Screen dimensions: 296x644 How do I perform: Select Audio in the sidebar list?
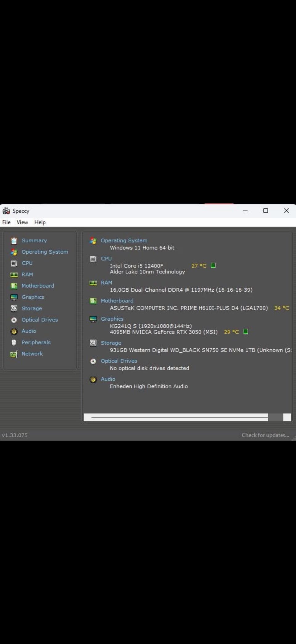pyautogui.click(x=29, y=331)
